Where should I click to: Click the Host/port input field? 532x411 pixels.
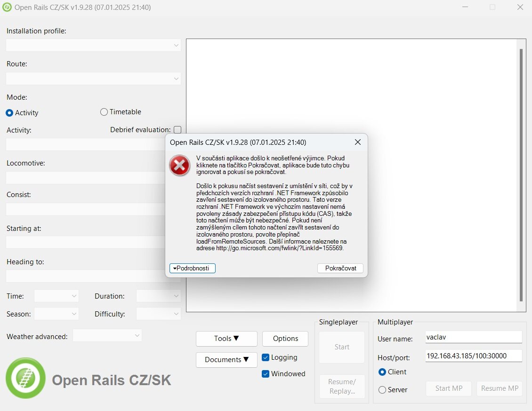pyautogui.click(x=474, y=356)
